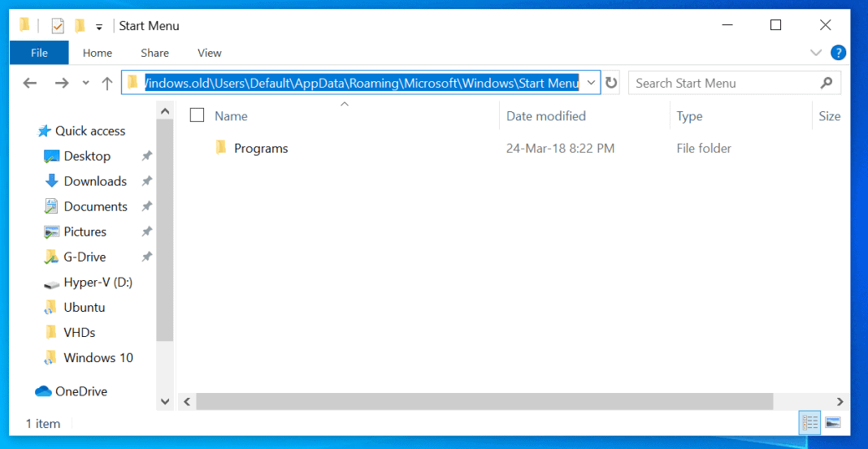The width and height of the screenshot is (868, 449).
Task: Unpin Desktop using its pin icon
Action: click(x=146, y=157)
